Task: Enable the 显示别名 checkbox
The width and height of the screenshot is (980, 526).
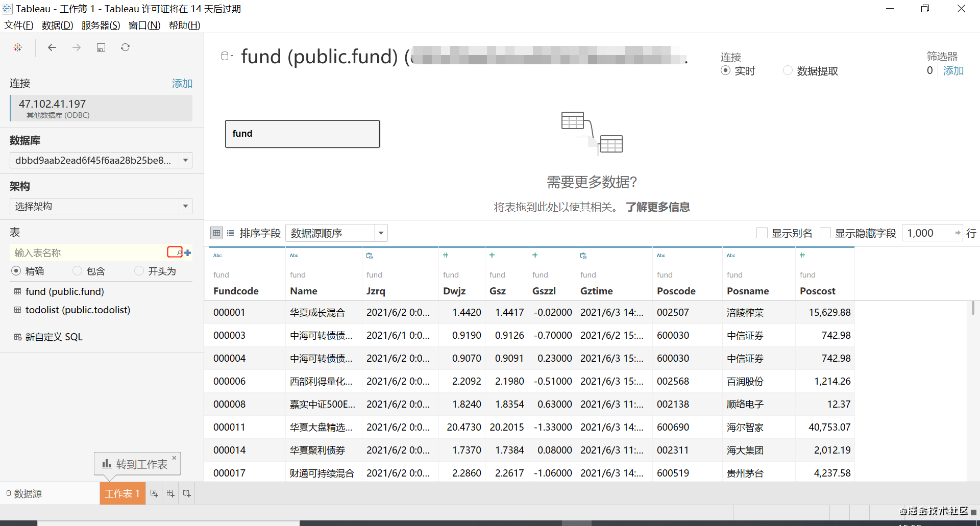Action: (762, 233)
